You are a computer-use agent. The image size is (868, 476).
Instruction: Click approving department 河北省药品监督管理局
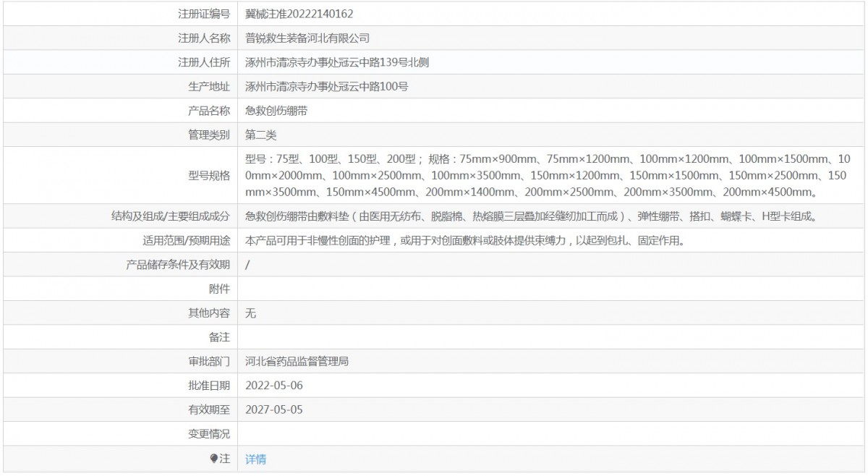(x=297, y=360)
